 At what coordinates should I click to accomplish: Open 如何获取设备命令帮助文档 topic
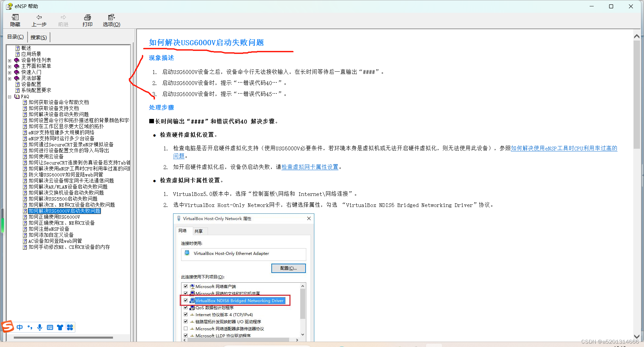59,102
